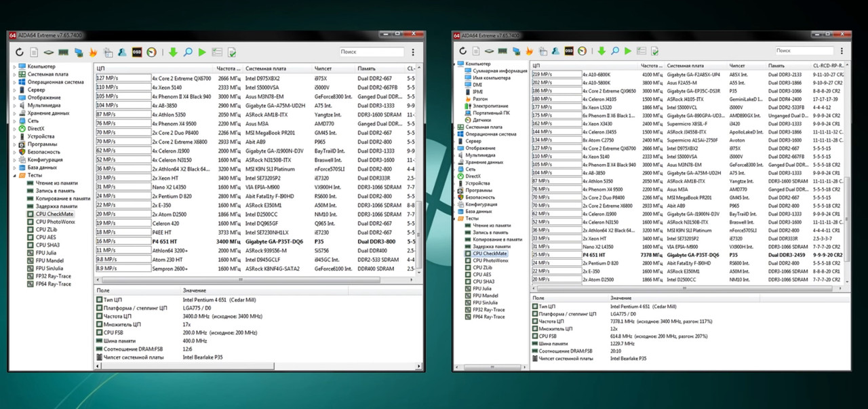Click the flame stability test icon in right window
The width and height of the screenshot is (868, 409).
[529, 51]
